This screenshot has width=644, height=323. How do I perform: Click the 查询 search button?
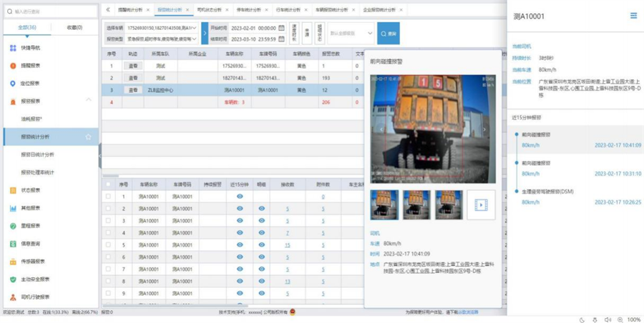coord(389,33)
